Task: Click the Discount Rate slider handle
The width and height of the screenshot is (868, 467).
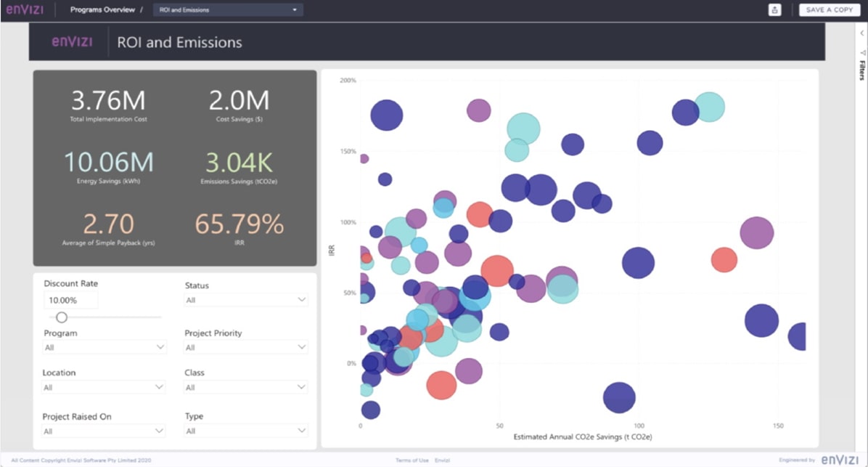Action: (x=62, y=317)
